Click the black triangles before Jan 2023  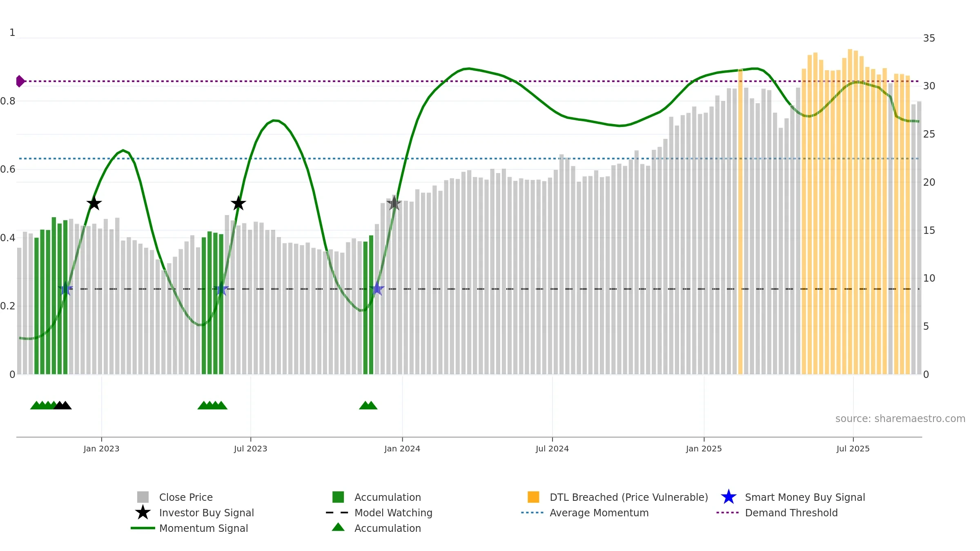pos(62,405)
